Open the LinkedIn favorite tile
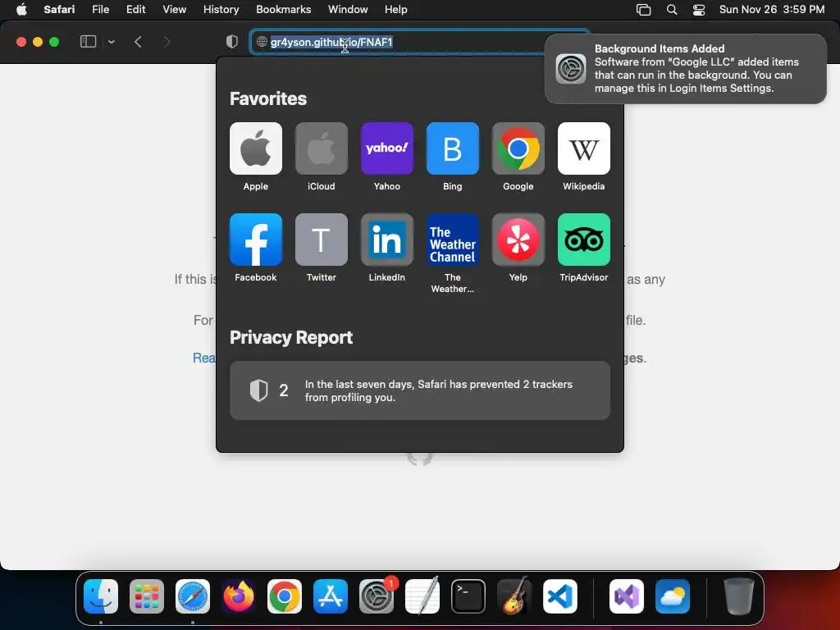Image resolution: width=840 pixels, height=630 pixels. (387, 240)
